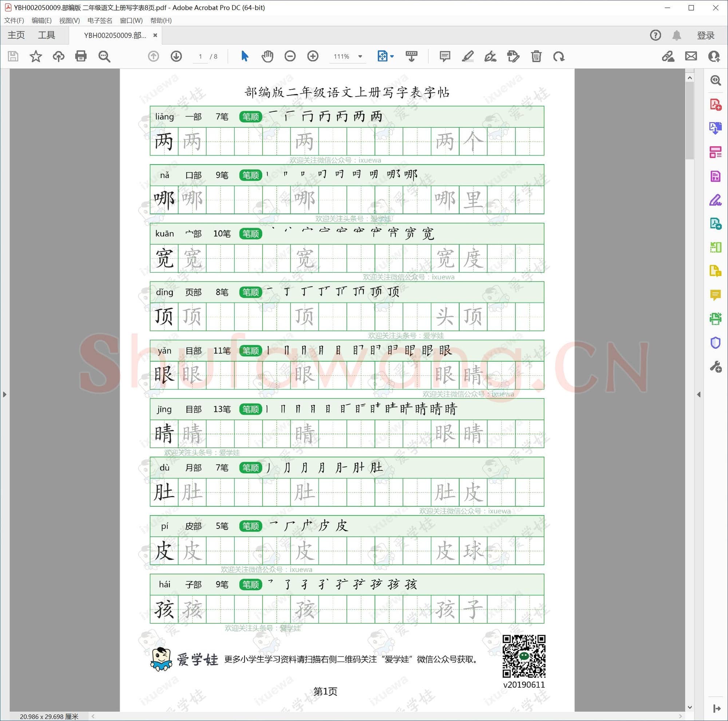
Task: Open the Protect tool
Action: click(716, 342)
